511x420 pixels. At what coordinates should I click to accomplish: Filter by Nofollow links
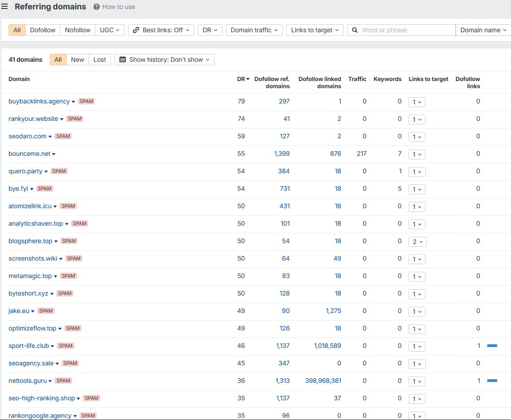[77, 30]
